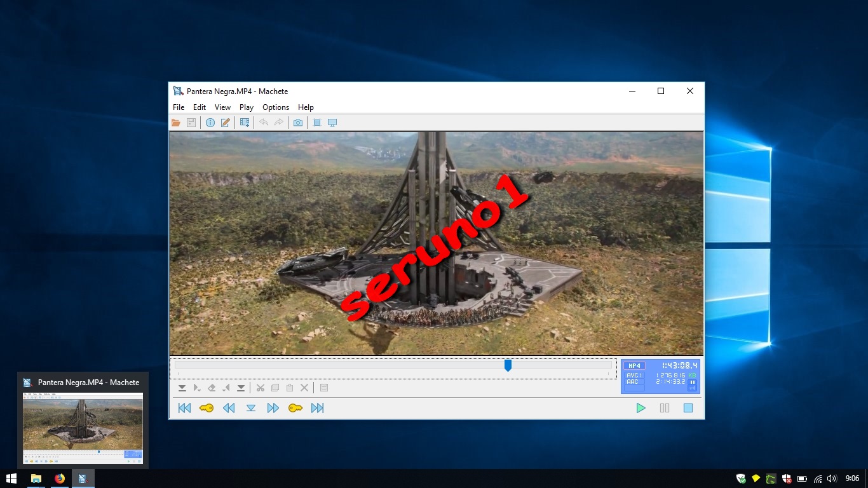Edit the file tags
868x488 pixels.
(x=226, y=122)
